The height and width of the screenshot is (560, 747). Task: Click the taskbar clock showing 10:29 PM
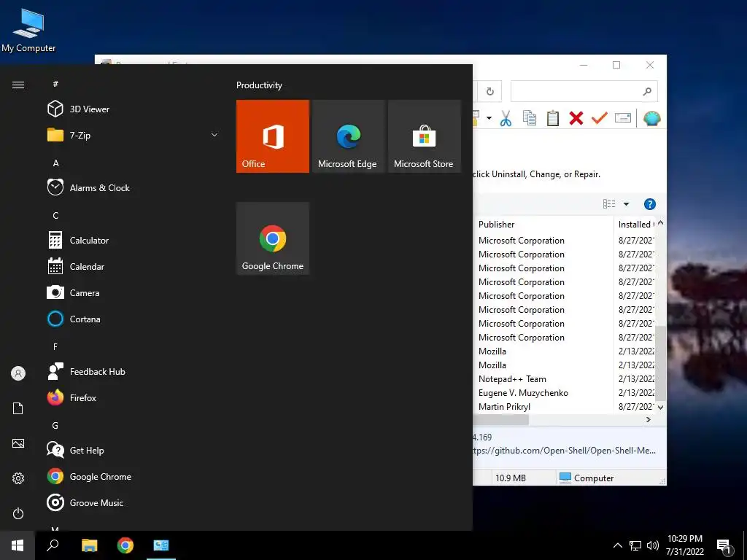tap(684, 545)
